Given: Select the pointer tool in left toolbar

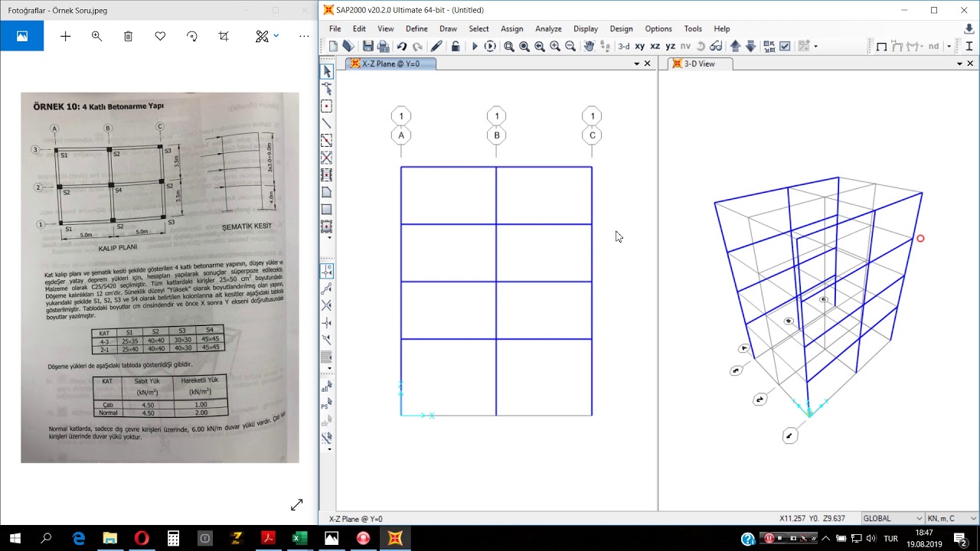Looking at the screenshot, I should 327,71.
